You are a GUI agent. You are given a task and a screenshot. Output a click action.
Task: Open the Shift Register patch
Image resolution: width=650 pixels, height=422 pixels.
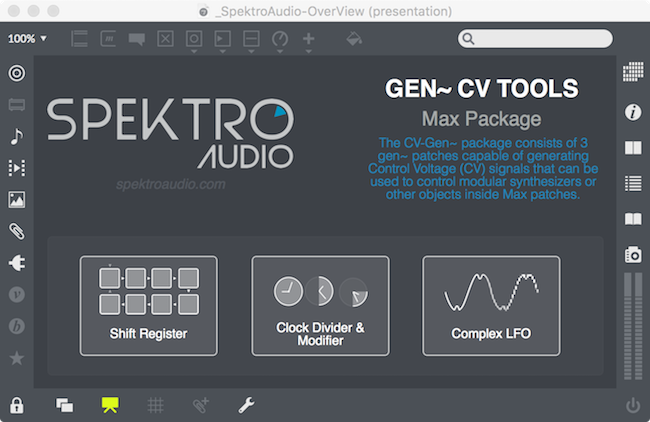point(148,306)
